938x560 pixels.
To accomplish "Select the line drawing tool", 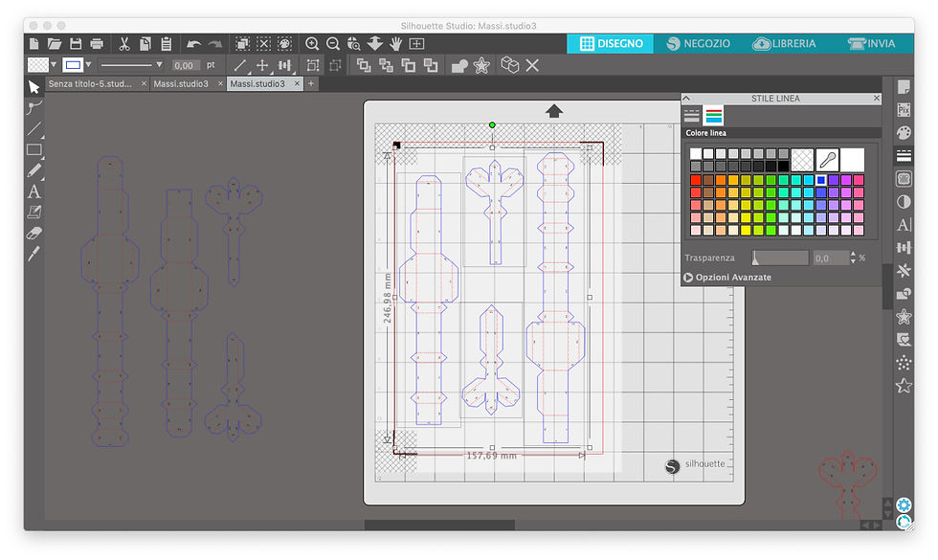I will (34, 128).
